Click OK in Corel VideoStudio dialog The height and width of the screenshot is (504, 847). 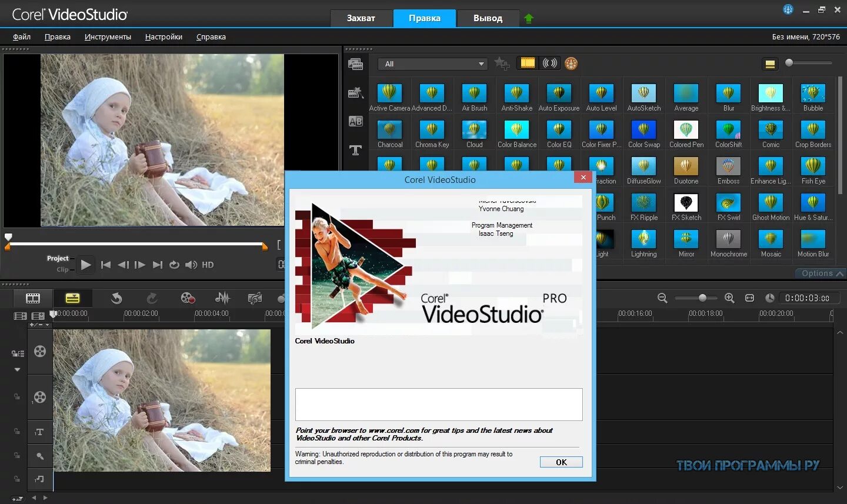(x=561, y=462)
